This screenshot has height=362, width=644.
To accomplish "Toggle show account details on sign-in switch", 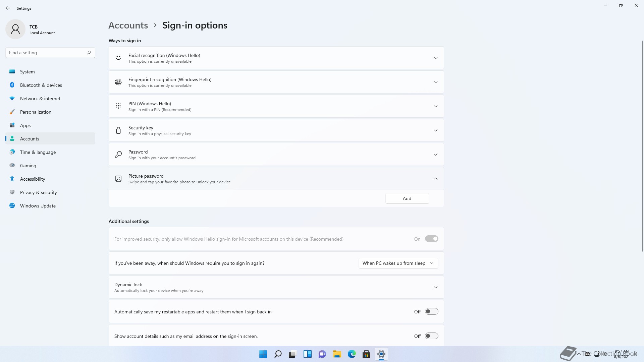I will 431,336.
